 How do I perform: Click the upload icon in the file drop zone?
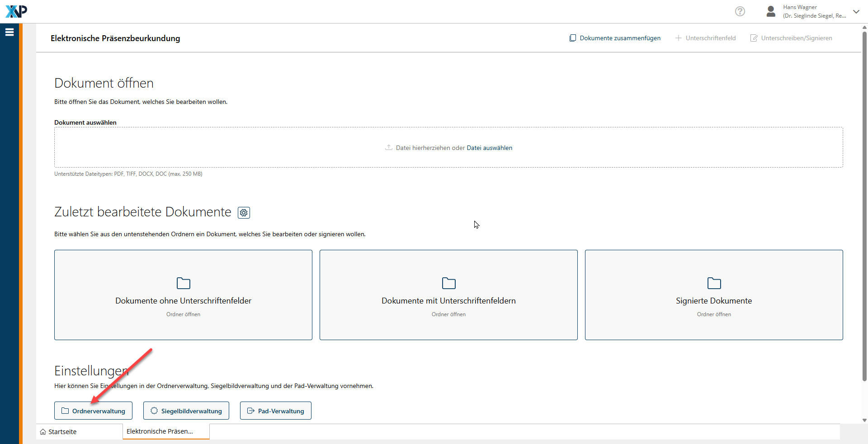coord(388,148)
